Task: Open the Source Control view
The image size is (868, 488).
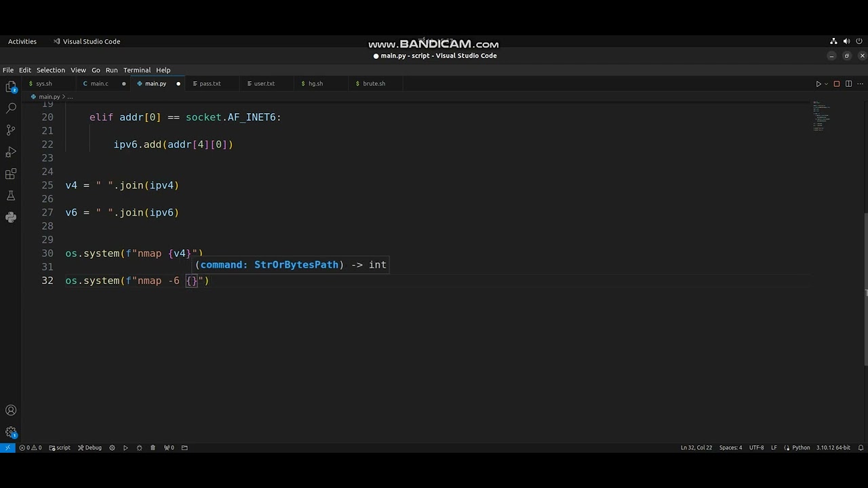Action: point(11,130)
